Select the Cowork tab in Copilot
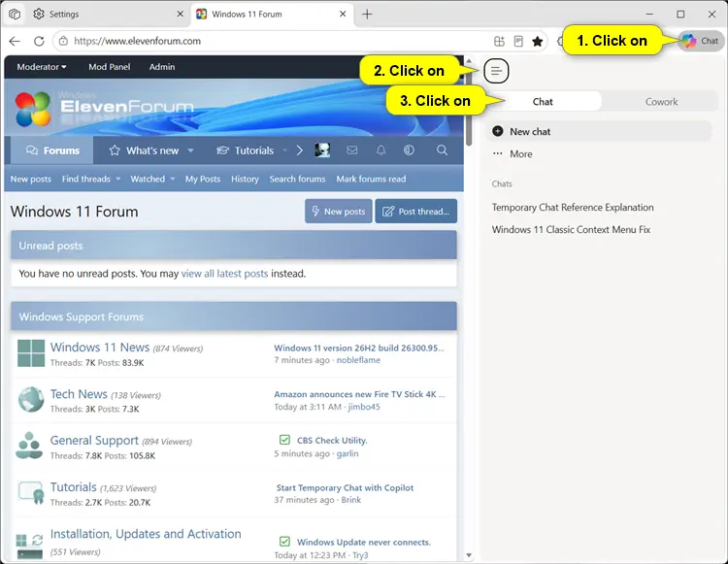 click(x=661, y=102)
